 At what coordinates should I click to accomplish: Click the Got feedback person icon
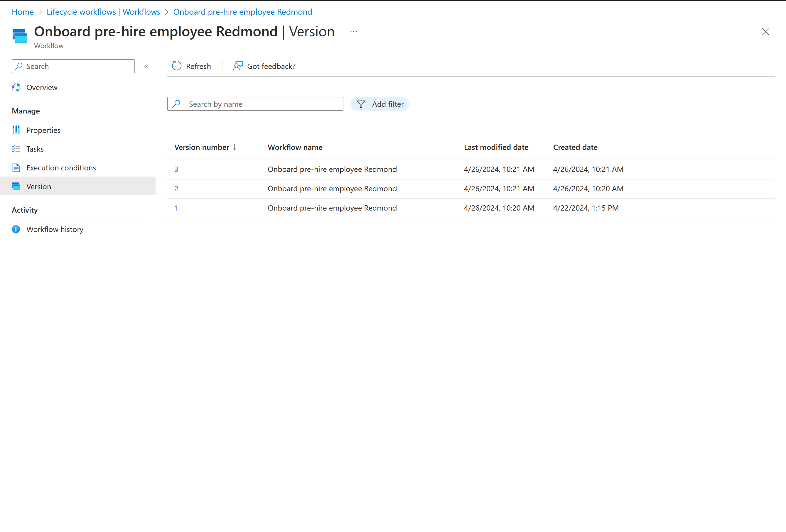[238, 66]
